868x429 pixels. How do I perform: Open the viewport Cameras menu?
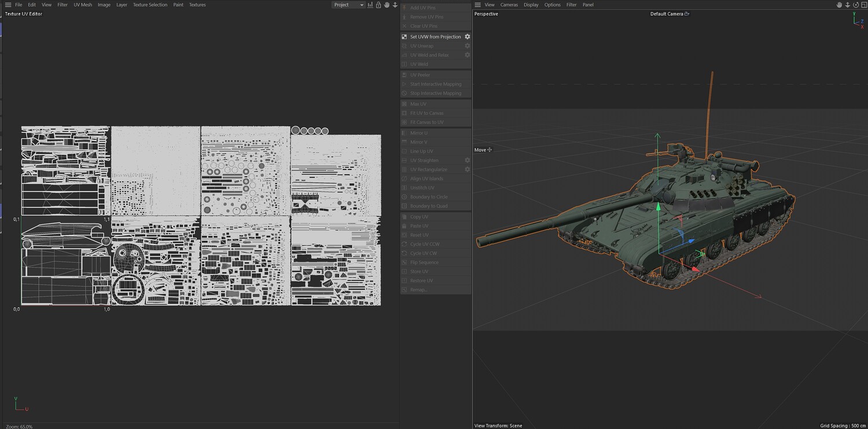tap(509, 5)
